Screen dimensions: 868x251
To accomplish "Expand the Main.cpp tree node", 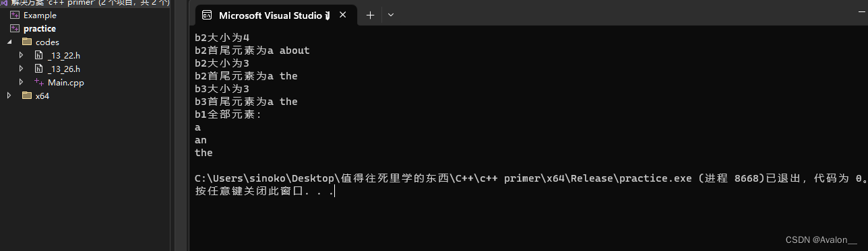I will 21,82.
